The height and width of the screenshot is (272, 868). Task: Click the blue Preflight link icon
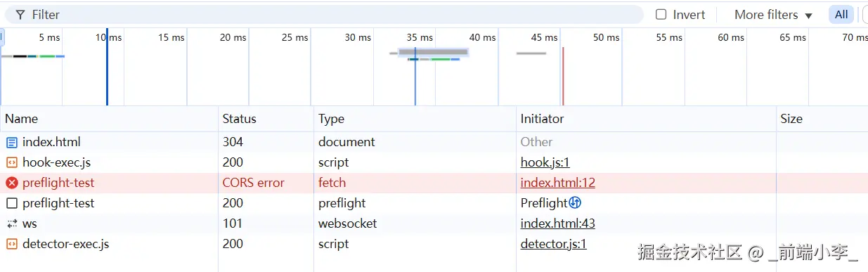coord(575,203)
